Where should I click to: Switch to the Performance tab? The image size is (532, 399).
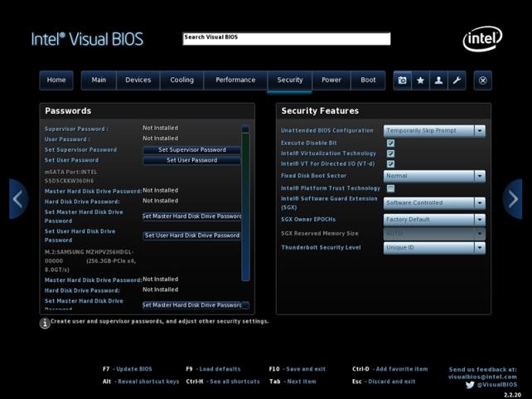(x=235, y=80)
